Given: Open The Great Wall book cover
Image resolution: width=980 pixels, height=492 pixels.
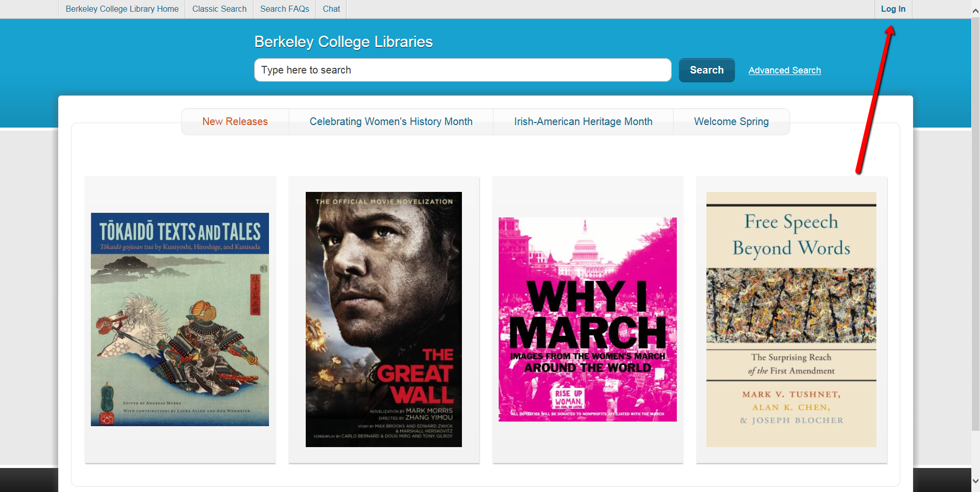Looking at the screenshot, I should pos(384,319).
